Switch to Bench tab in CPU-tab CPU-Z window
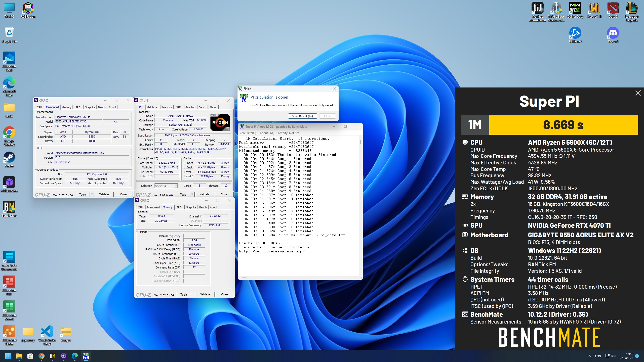Viewport: 644px width, 362px height. pos(202,107)
